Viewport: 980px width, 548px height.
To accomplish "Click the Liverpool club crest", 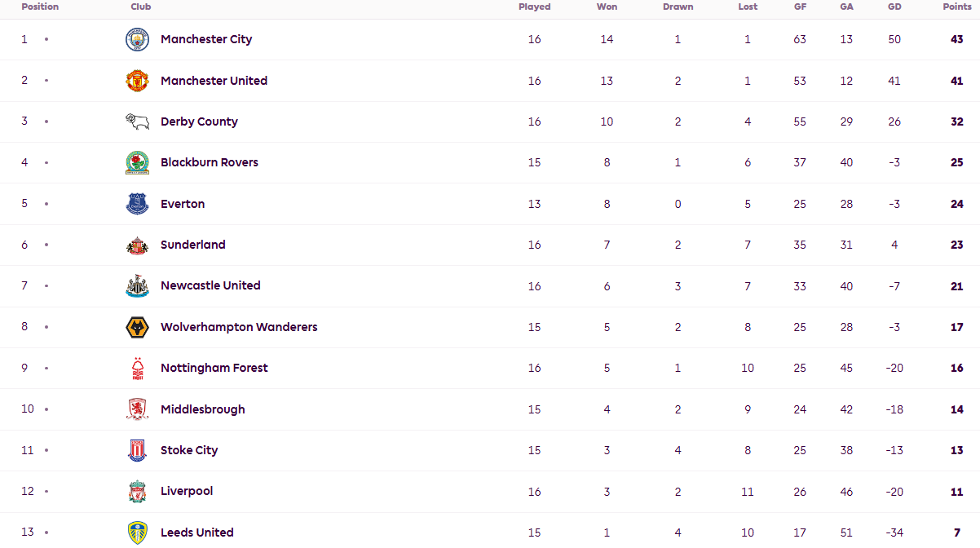I will click(x=137, y=492).
